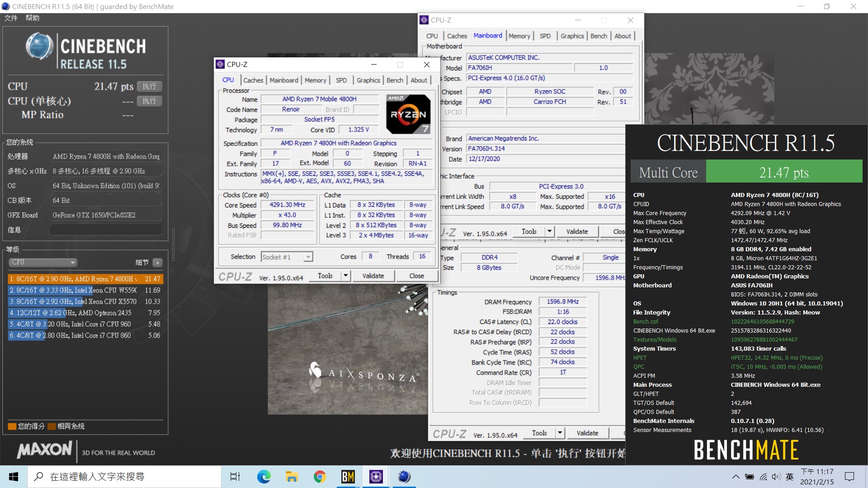868x488 pixels.
Task: Select CPU tab in Mainboard CPU-Z window
Action: [x=432, y=36]
